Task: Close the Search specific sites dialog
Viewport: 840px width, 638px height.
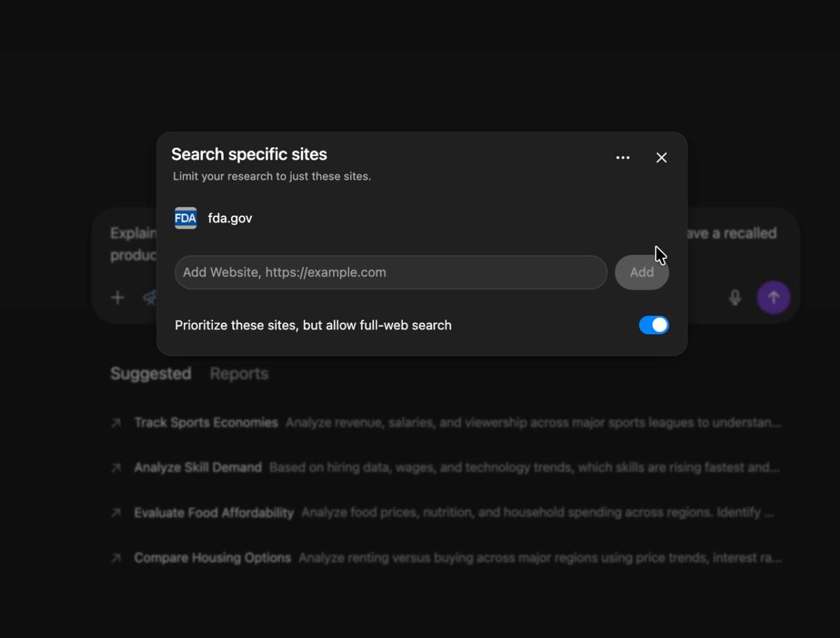Action: [661, 158]
